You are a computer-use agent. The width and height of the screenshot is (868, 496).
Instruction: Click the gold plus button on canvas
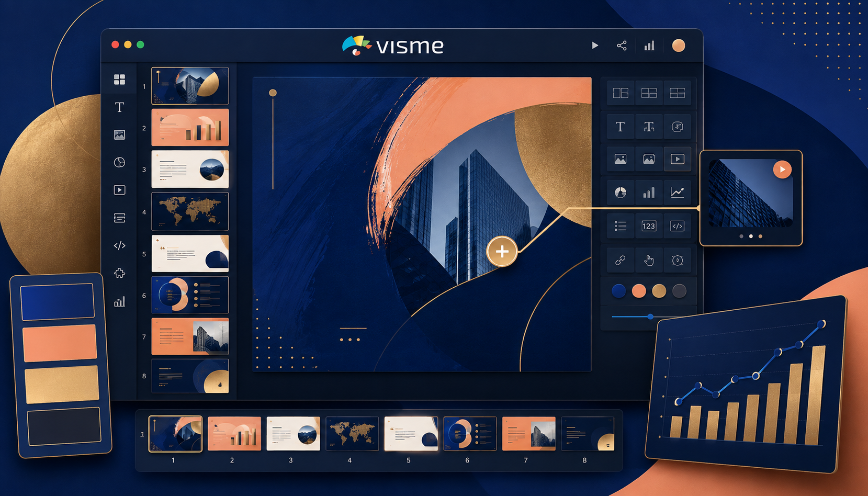(x=502, y=252)
